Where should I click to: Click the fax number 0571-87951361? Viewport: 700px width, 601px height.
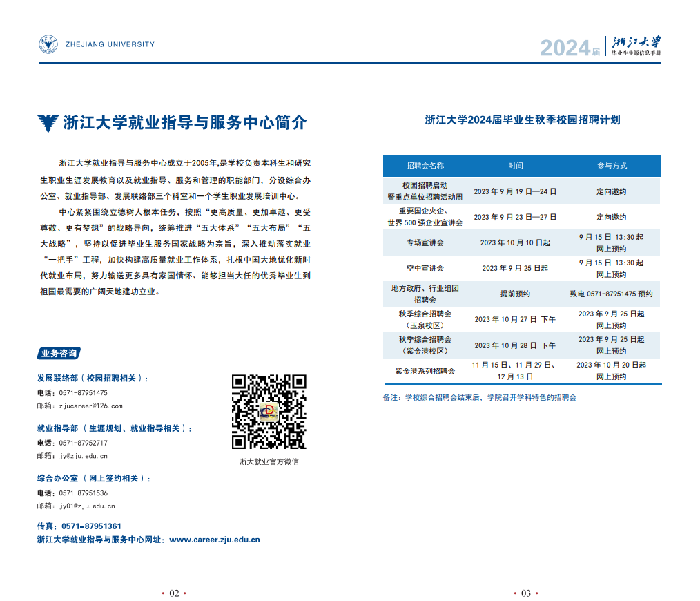[91, 526]
